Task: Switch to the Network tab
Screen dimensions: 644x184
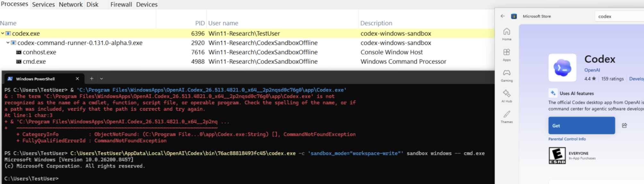Action: 71,4
